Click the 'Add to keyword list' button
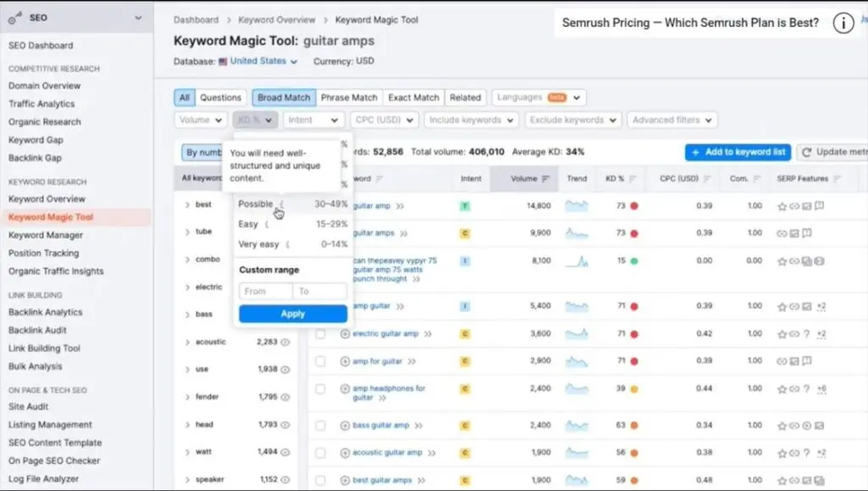868x491 pixels. coord(737,152)
